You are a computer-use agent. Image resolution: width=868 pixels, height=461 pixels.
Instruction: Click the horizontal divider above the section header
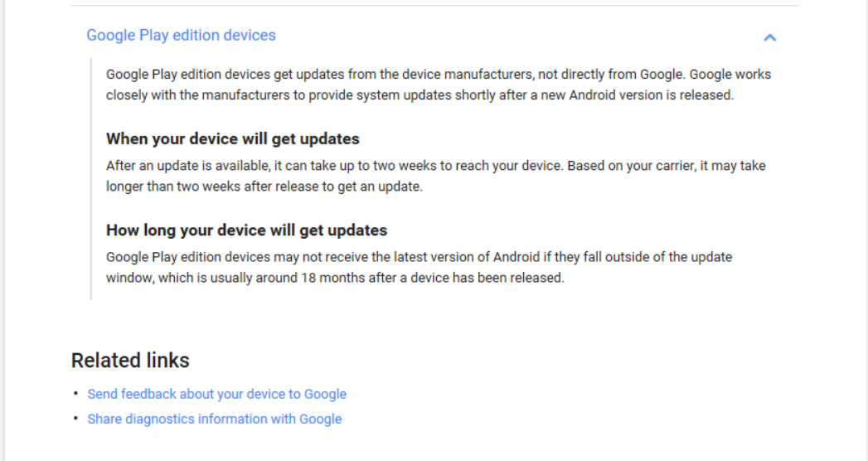click(x=434, y=6)
